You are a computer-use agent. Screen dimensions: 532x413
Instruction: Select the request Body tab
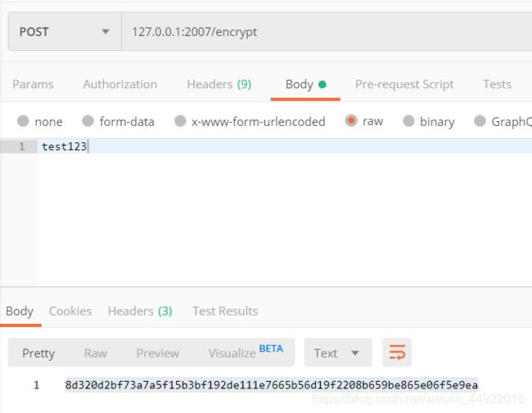tap(305, 84)
